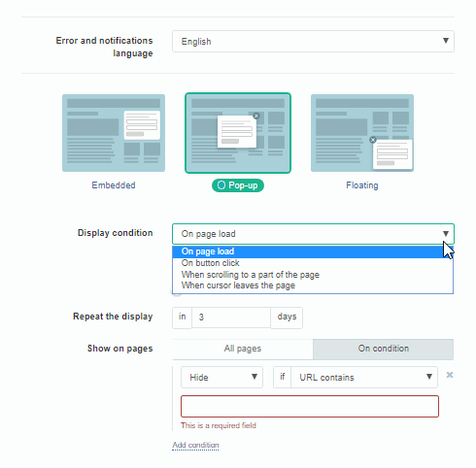Open the URL contains condition dropdown
Screen dimensions: 476x468
364,377
